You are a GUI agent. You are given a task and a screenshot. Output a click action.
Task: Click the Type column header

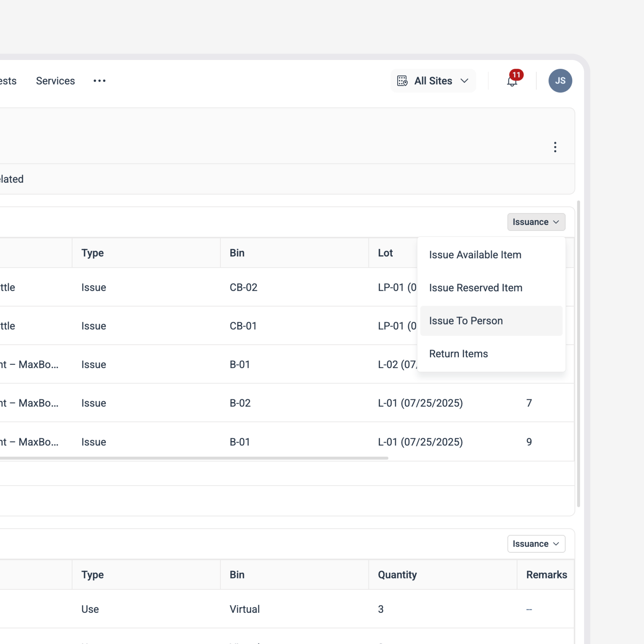pyautogui.click(x=92, y=253)
